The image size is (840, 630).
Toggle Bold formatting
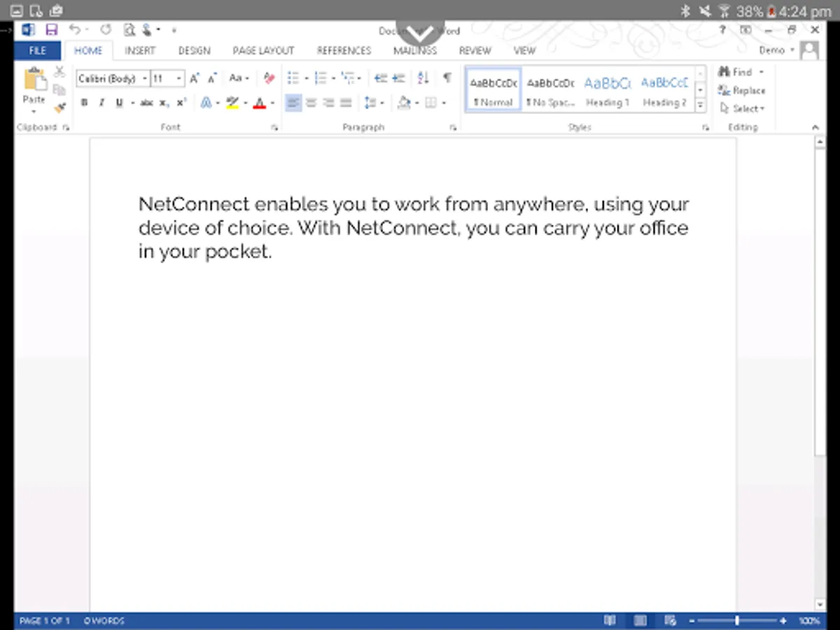coord(84,103)
